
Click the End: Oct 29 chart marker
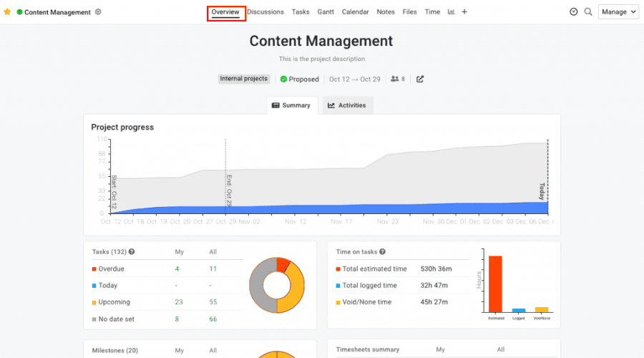coord(229,190)
